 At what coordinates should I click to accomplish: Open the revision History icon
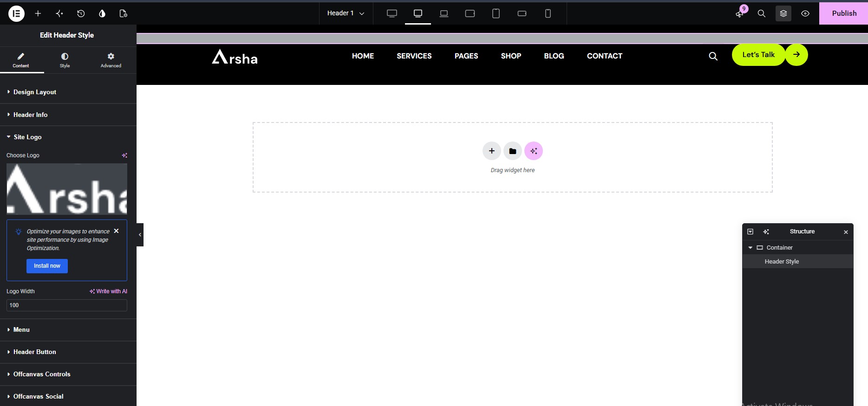(x=81, y=13)
